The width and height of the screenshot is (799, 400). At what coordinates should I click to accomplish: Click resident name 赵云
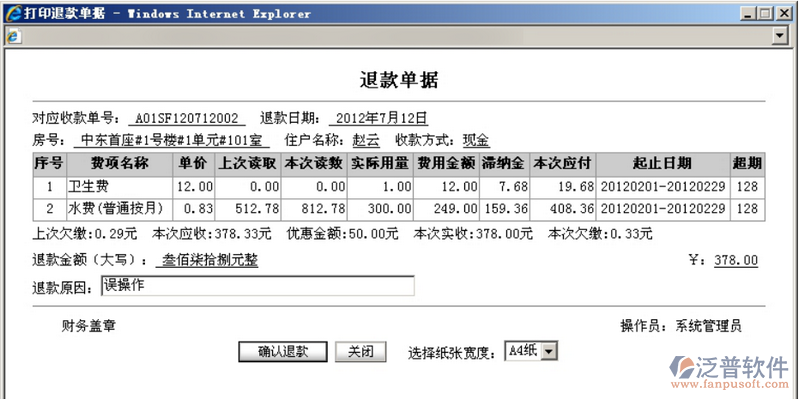(x=366, y=140)
